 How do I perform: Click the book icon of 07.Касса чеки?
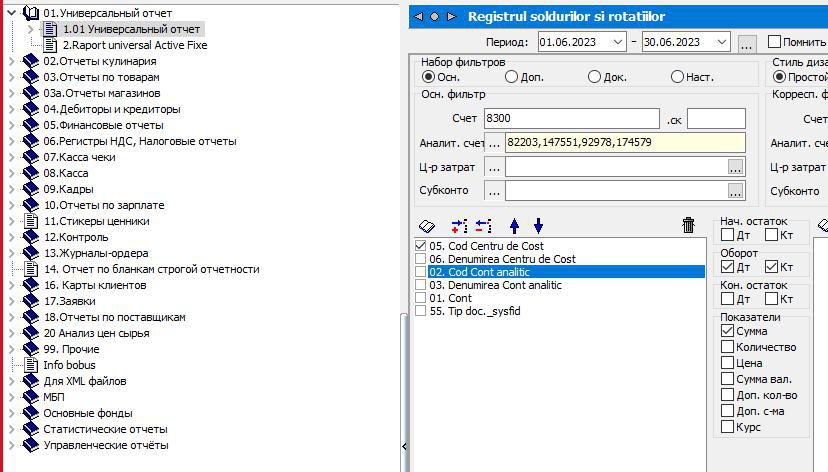point(31,157)
